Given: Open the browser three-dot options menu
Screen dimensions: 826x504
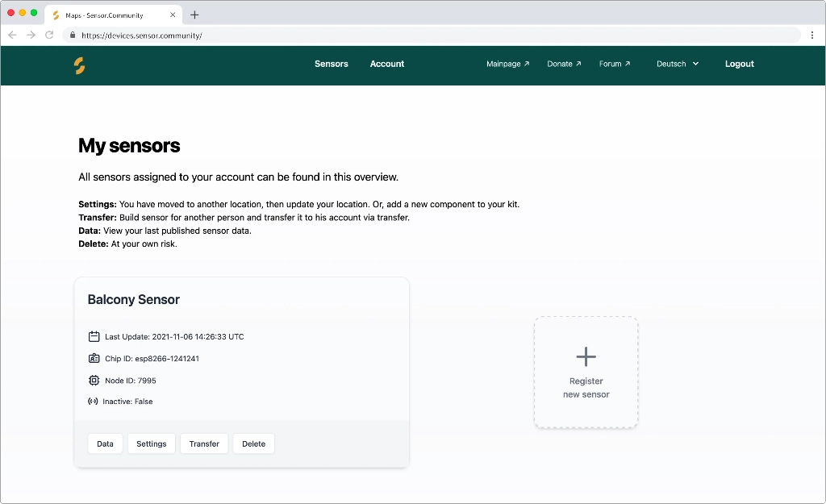Looking at the screenshot, I should 812,35.
